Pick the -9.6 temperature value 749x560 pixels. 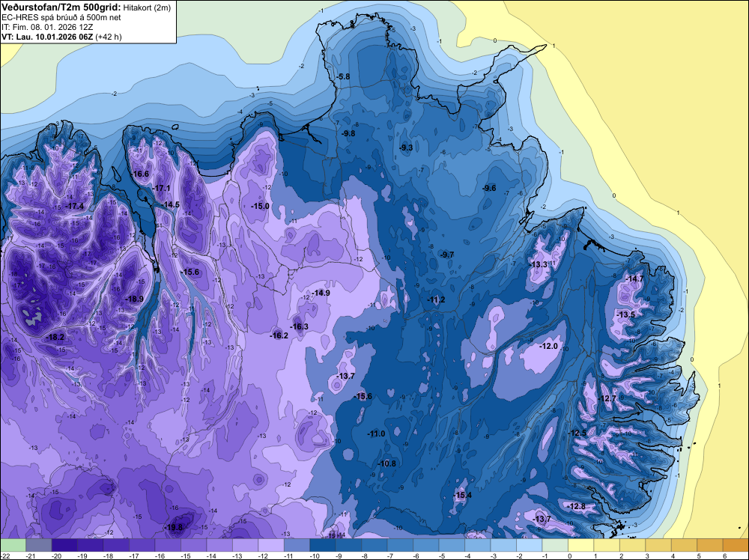tap(489, 188)
